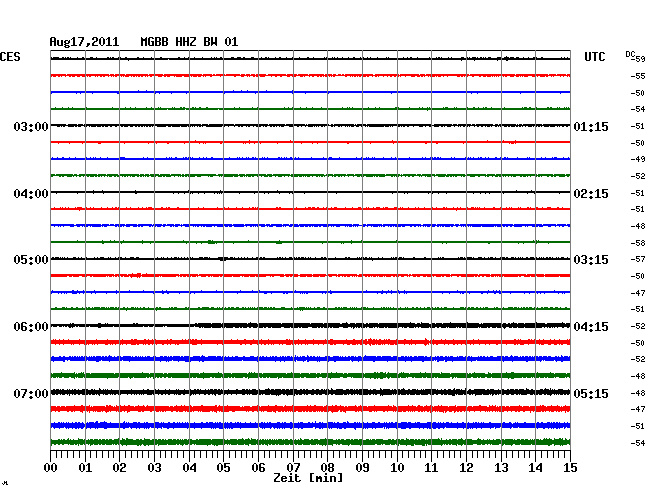Click the CES heading at the left edge
This screenshot has width=650, height=494.
click(10, 57)
